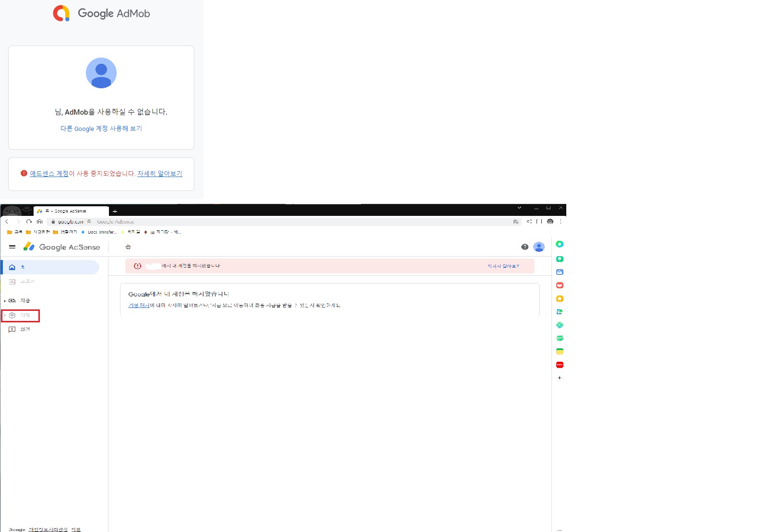Open the '애드센스 계정' link
The image size is (776, 532).
click(x=49, y=174)
